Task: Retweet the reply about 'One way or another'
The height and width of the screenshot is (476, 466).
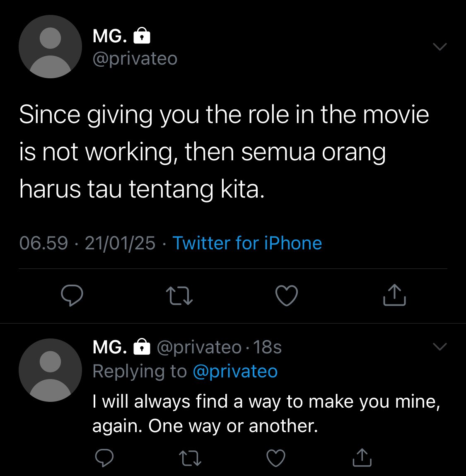Action: [x=190, y=458]
